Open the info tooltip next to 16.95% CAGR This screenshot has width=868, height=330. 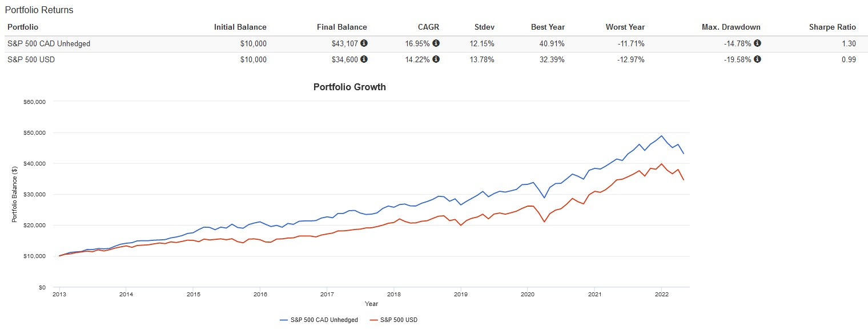pyautogui.click(x=436, y=43)
